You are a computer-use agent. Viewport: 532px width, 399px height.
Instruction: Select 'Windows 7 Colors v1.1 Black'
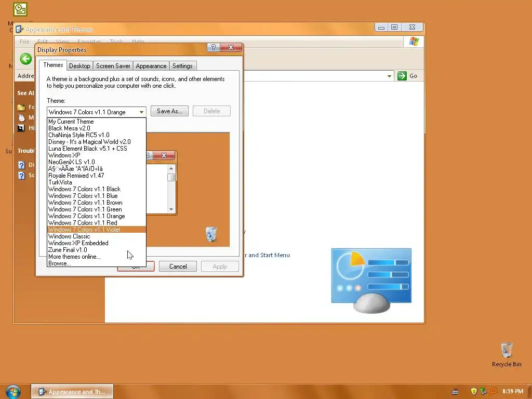[x=96, y=189]
